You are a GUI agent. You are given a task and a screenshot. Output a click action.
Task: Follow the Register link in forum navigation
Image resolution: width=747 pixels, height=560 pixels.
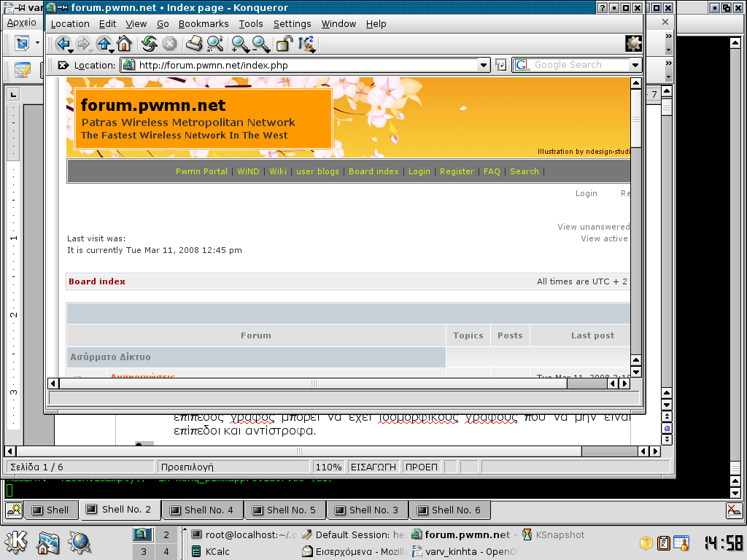[x=457, y=171]
